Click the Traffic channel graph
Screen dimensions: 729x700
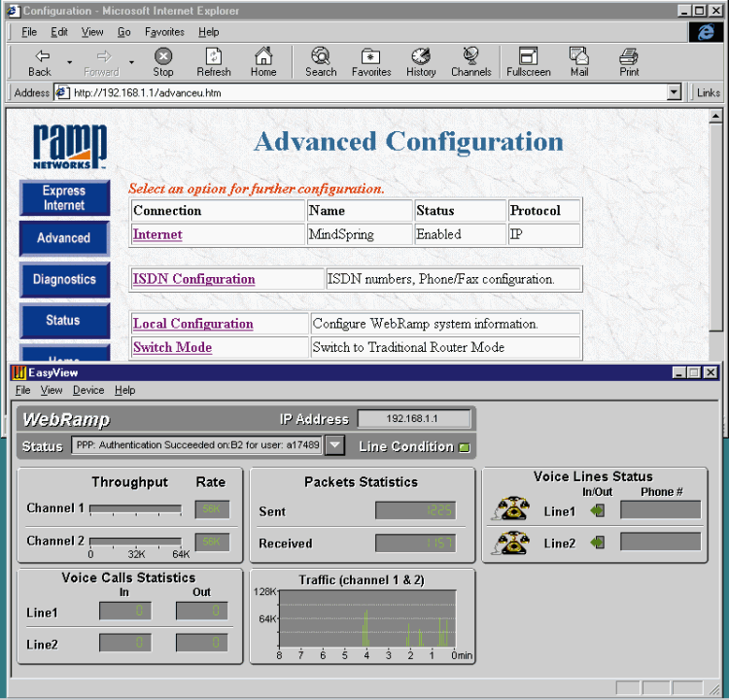(x=367, y=618)
